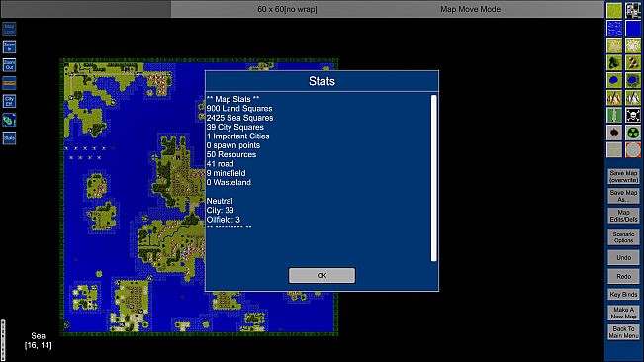
Task: Click '39 City Squares' stats line
Action: (x=234, y=127)
